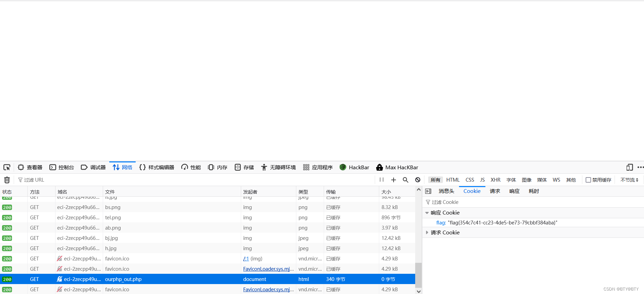Sort by 文件 column header
Image resolution: width=644 pixels, height=294 pixels.
(x=172, y=192)
